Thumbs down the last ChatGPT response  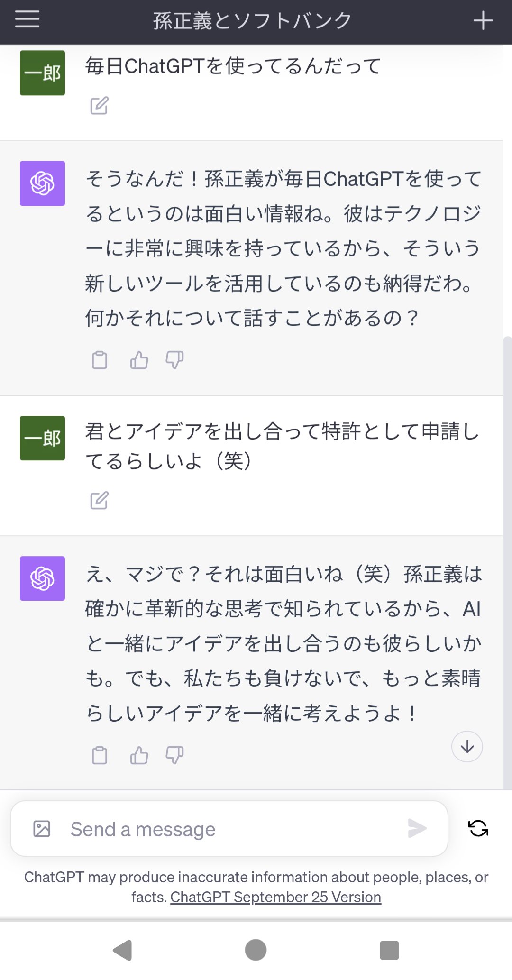click(x=174, y=755)
